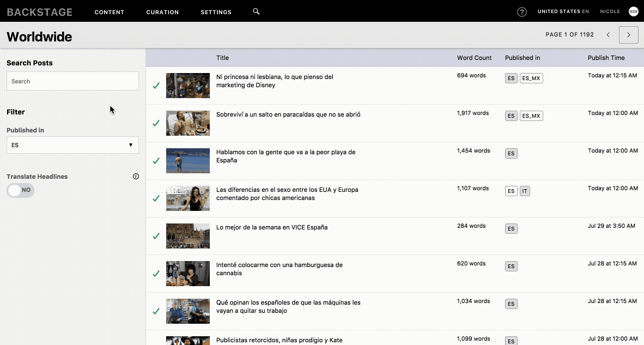Click ES tag on paracaídas row
The height and width of the screenshot is (345, 644).
[x=511, y=116]
